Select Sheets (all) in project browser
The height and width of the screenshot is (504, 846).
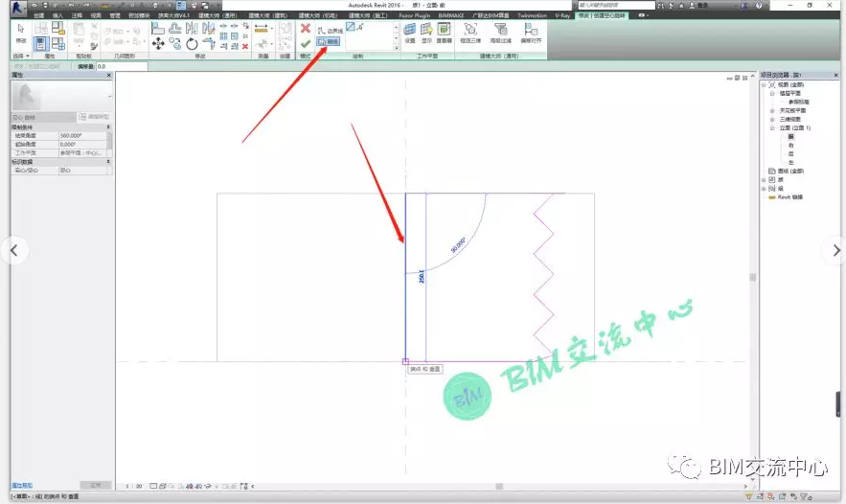(x=790, y=172)
